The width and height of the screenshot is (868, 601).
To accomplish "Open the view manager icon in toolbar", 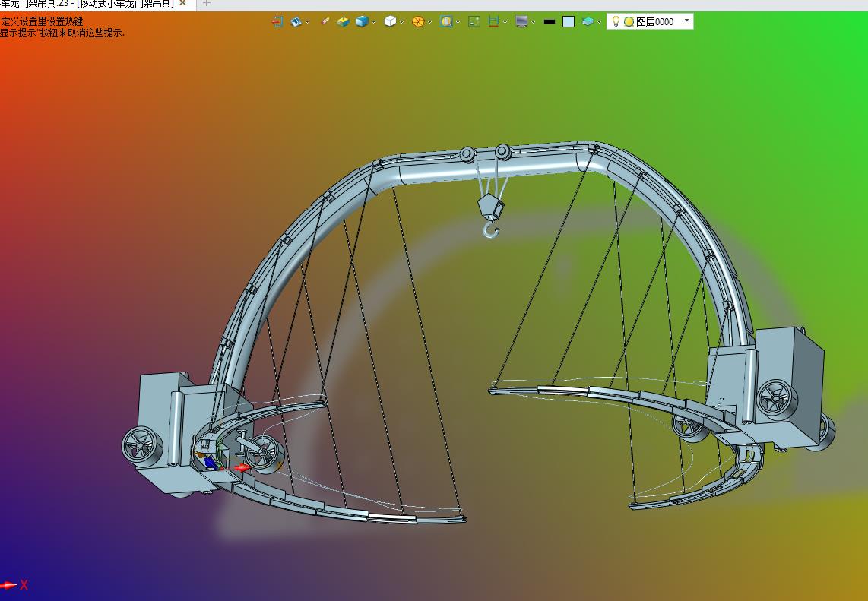I will 296,21.
